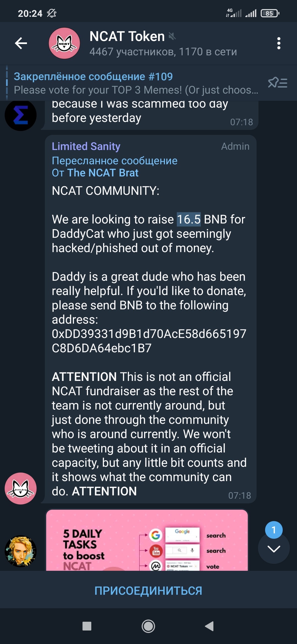Screen dimensions: 297x644
Task: Tap the Limited Sanity sender name
Action: (x=86, y=146)
